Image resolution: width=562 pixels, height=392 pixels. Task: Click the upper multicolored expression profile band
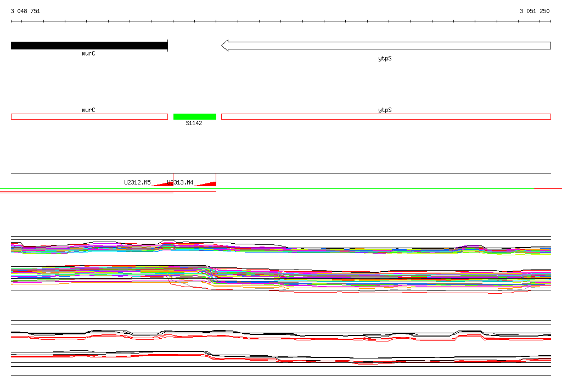coord(281,248)
